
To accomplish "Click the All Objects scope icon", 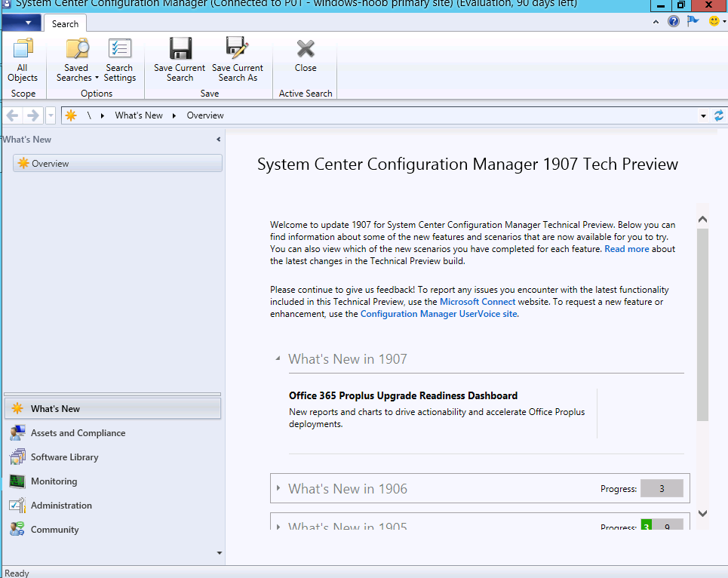I will coord(23,49).
